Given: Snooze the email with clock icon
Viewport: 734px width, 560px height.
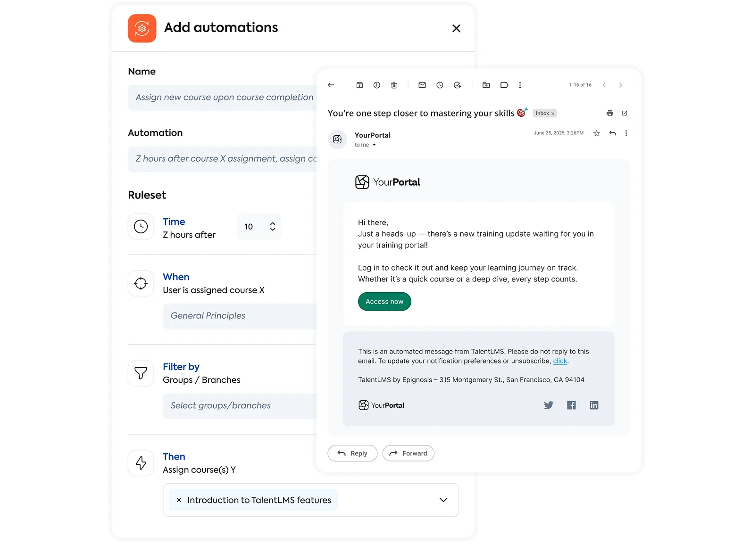Looking at the screenshot, I should 440,85.
